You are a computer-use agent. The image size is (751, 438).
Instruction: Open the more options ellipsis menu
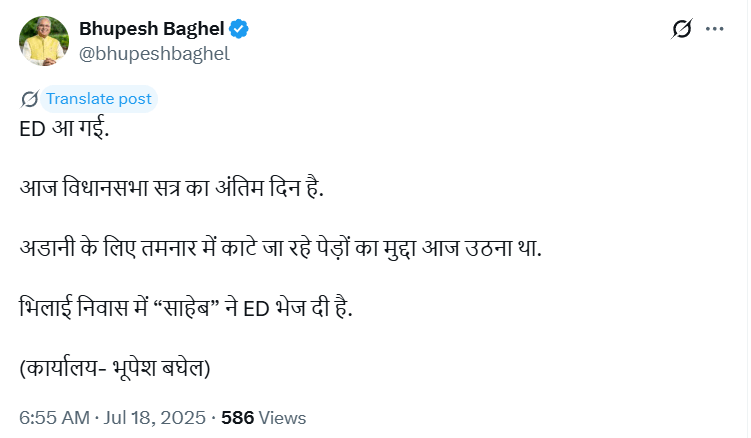[x=714, y=30]
